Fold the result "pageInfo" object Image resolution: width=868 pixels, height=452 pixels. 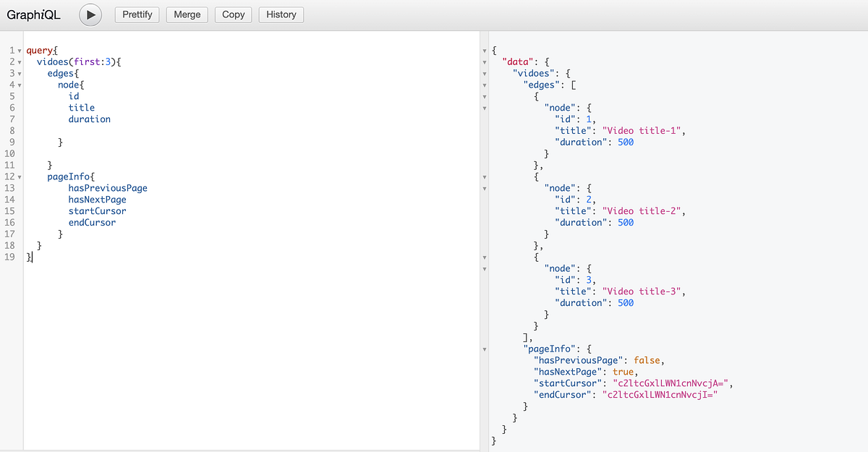coord(484,349)
